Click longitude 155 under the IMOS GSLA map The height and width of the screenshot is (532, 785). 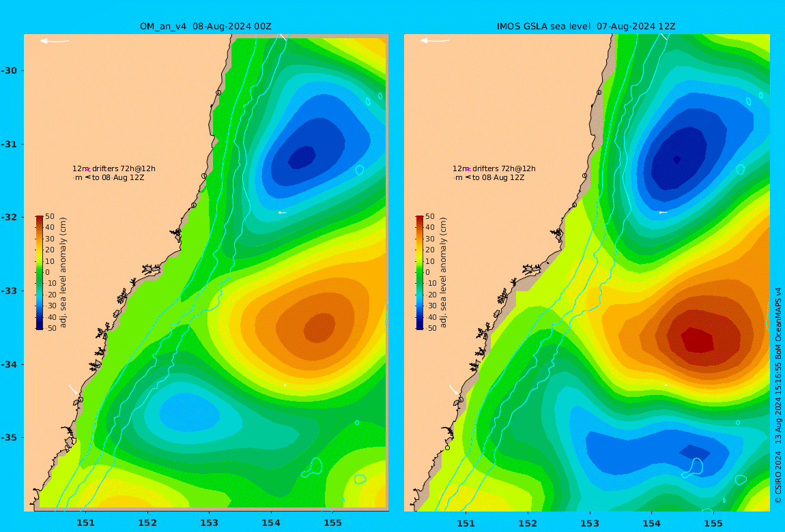click(x=713, y=523)
